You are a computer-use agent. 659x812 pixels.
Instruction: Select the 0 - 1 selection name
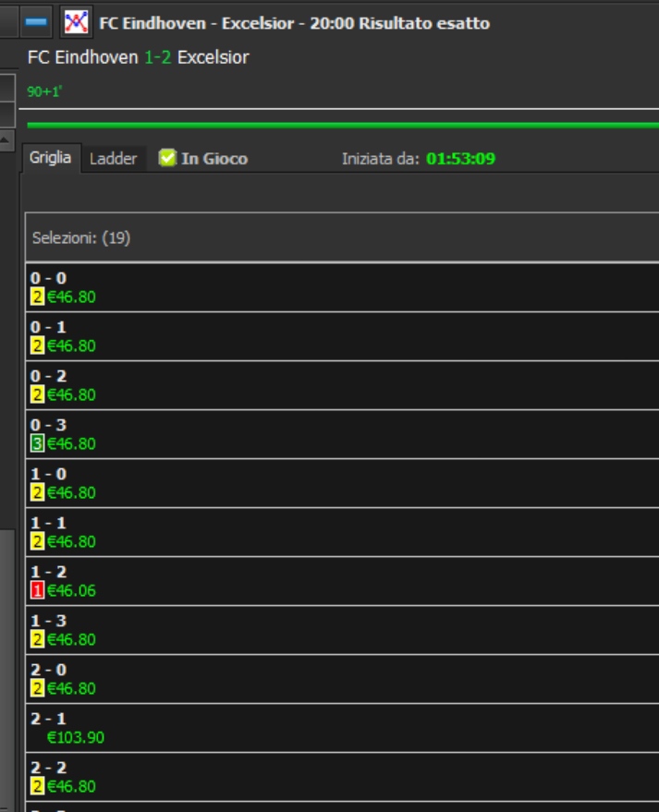pyautogui.click(x=48, y=327)
